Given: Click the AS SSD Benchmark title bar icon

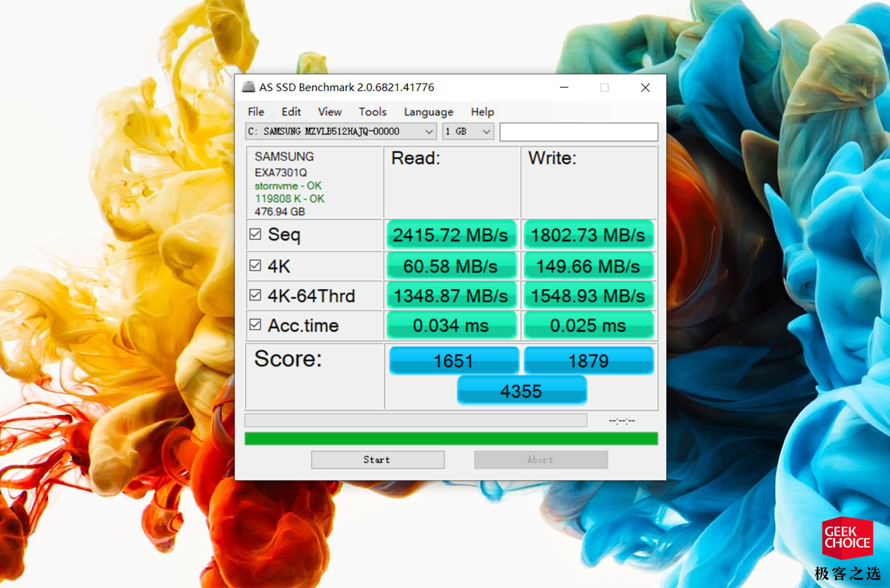Looking at the screenshot, I should pyautogui.click(x=250, y=87).
